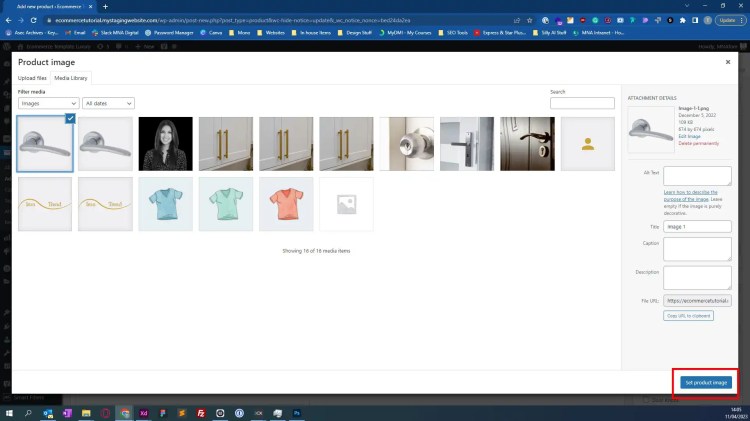This screenshot has width=750, height=421.
Task: Select the black-and-white woman portrait image
Action: [165, 144]
